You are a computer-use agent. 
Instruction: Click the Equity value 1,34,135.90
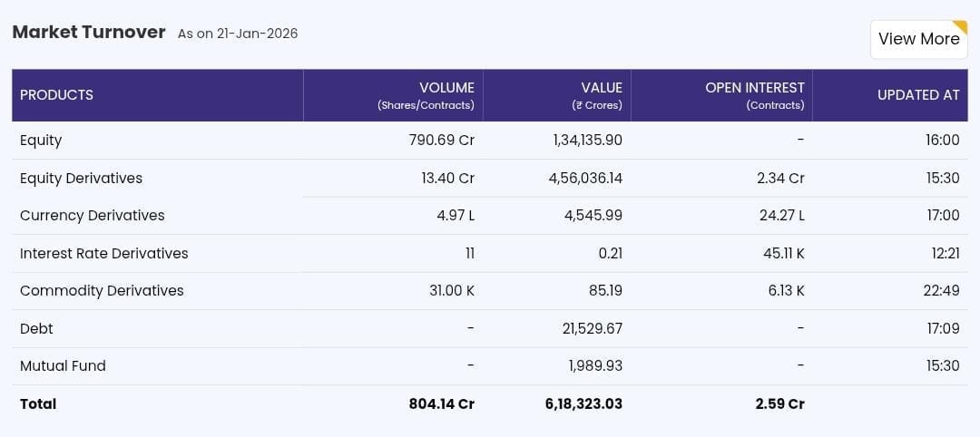[587, 141]
